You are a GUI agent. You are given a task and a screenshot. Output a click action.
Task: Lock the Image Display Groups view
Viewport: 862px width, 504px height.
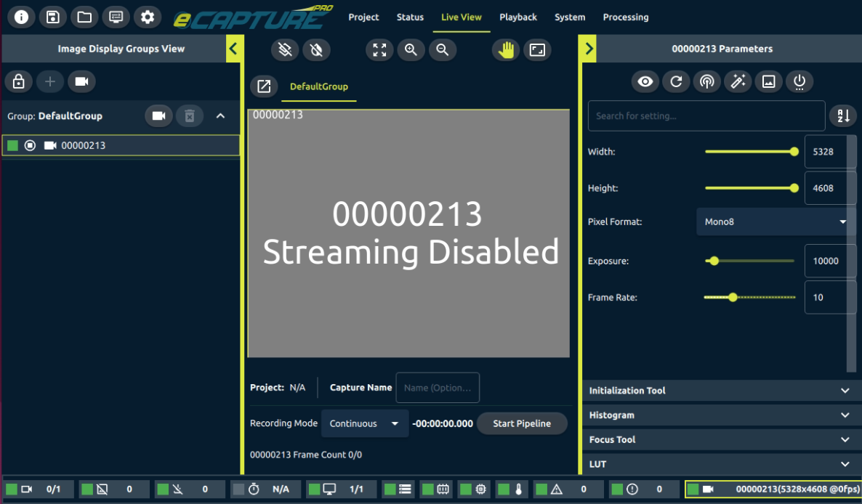click(x=19, y=82)
